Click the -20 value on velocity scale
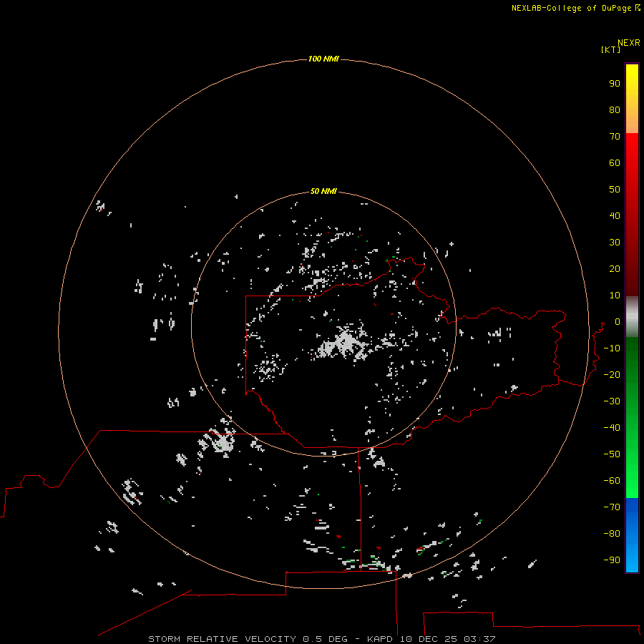This screenshot has width=644, height=644. 612,374
